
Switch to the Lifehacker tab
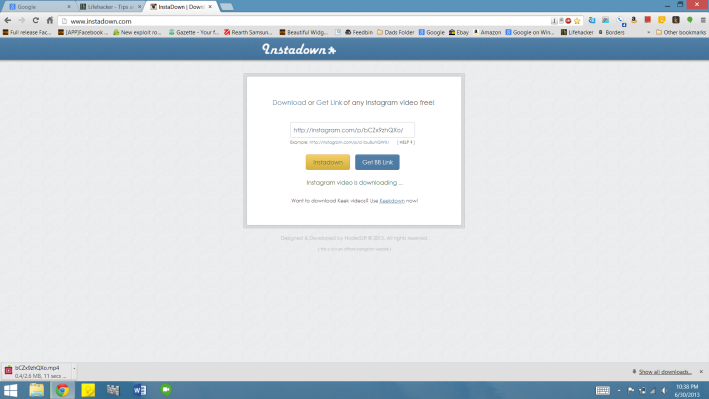(x=110, y=7)
